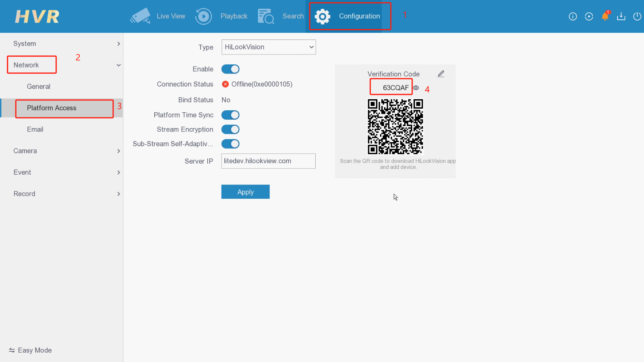This screenshot has height=362, width=644.
Task: Toggle the Enable switch off
Action: click(230, 69)
